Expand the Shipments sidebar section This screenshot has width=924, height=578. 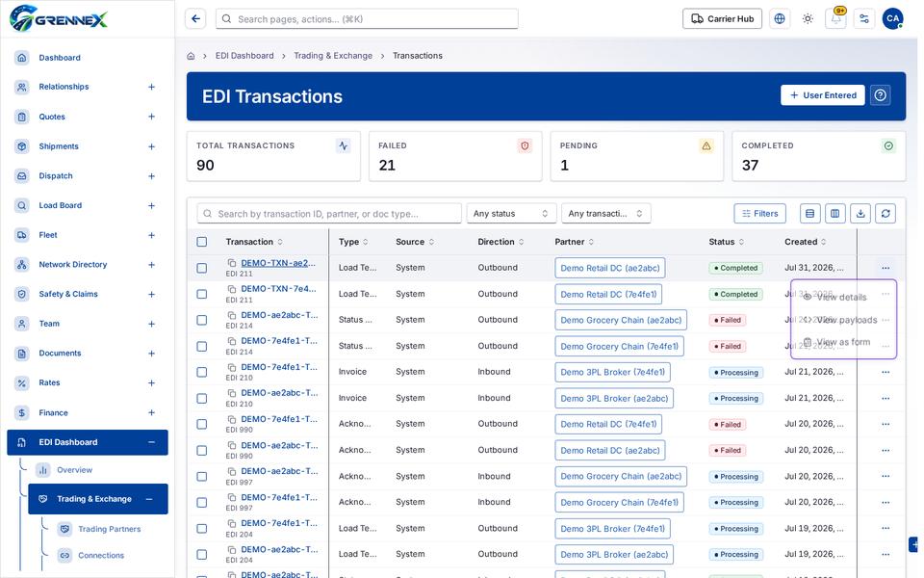click(x=151, y=146)
